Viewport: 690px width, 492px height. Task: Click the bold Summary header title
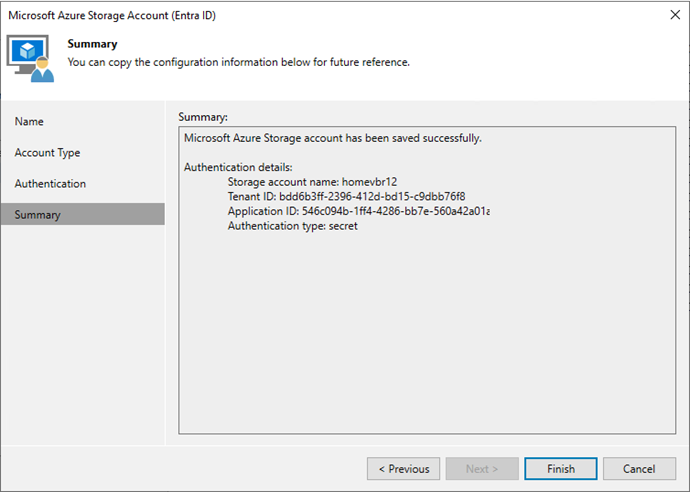[92, 44]
